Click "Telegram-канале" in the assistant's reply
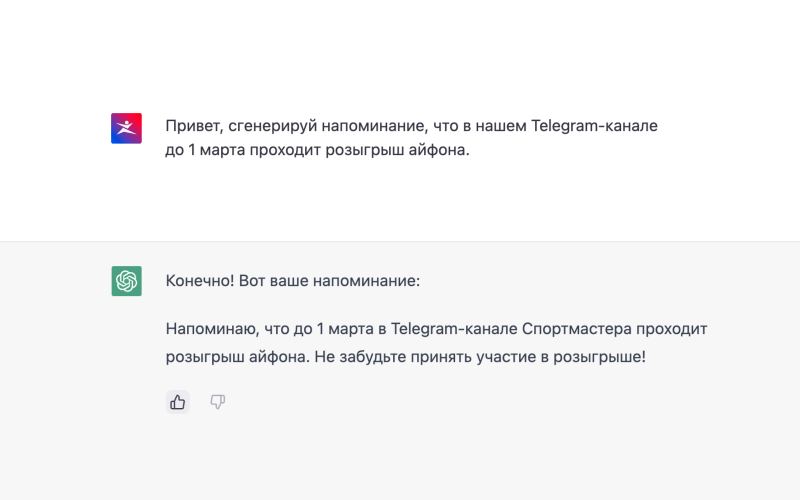 [455, 328]
